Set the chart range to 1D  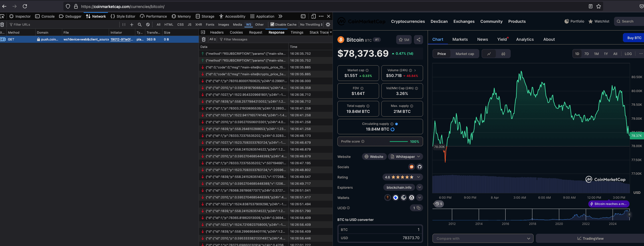(577, 54)
